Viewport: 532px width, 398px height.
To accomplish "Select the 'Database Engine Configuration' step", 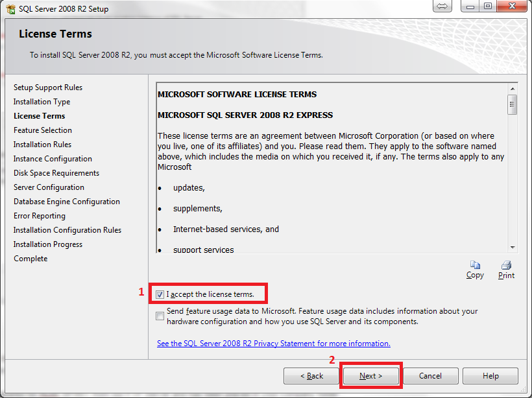I will (66, 202).
